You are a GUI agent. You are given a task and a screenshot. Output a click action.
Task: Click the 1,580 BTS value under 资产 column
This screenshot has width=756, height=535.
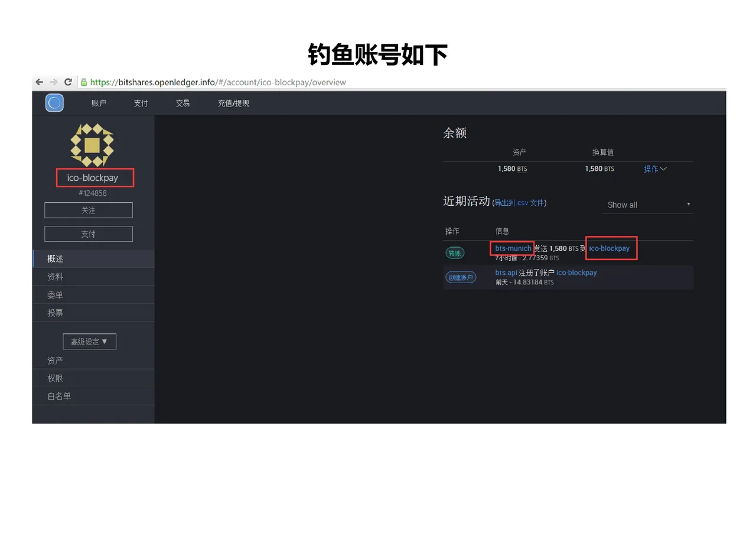click(513, 169)
